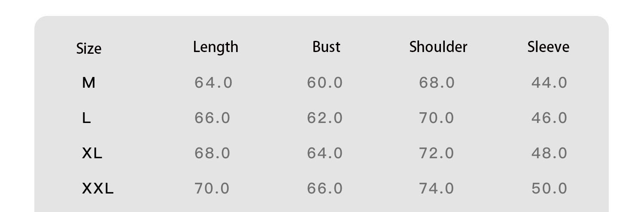Screen dimensions: 644x212
Task: Click the Length value for size XL
Action: (213, 153)
